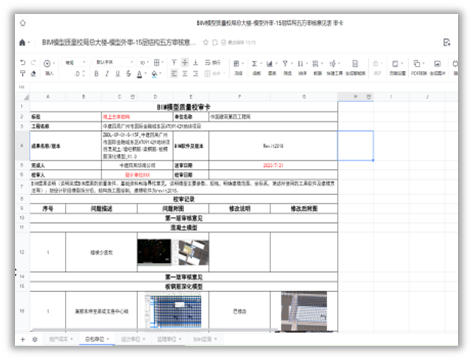Open the Insert circular plus button

pos(47,63)
